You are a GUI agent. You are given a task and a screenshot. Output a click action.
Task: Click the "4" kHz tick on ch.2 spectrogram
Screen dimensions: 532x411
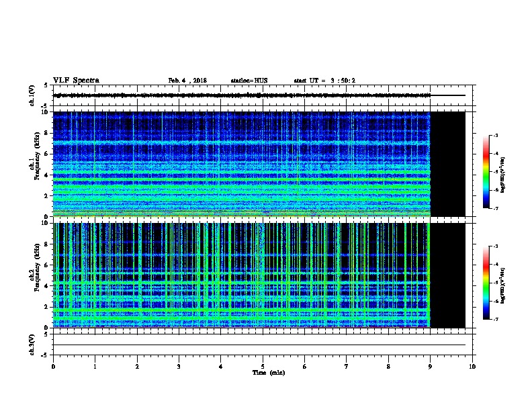coord(46,286)
